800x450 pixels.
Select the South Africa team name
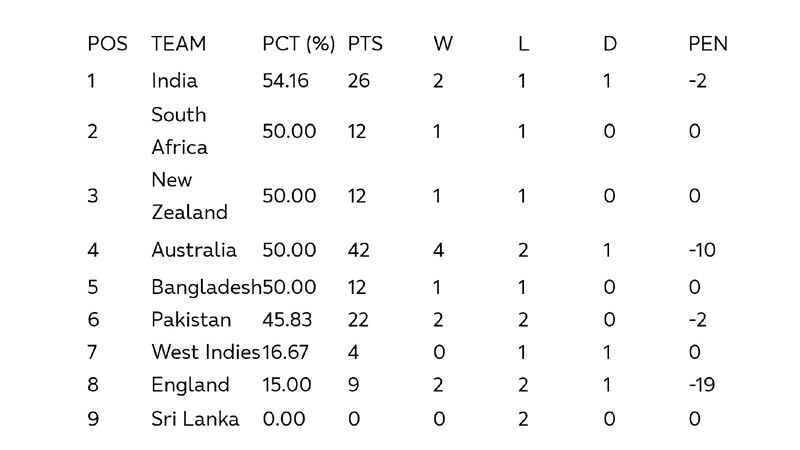tap(180, 131)
